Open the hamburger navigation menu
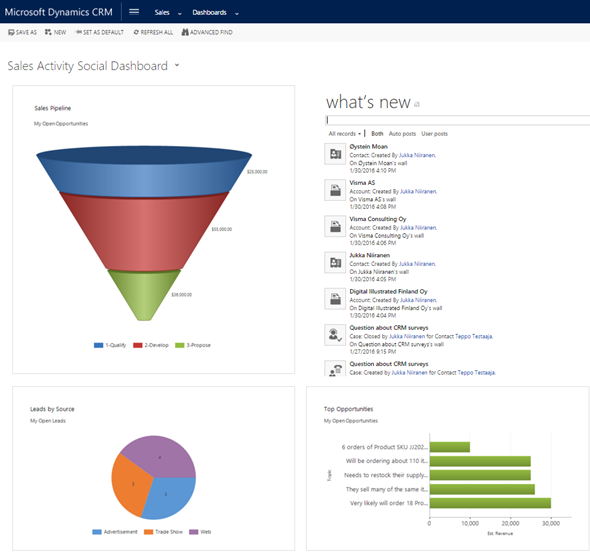 (x=134, y=12)
